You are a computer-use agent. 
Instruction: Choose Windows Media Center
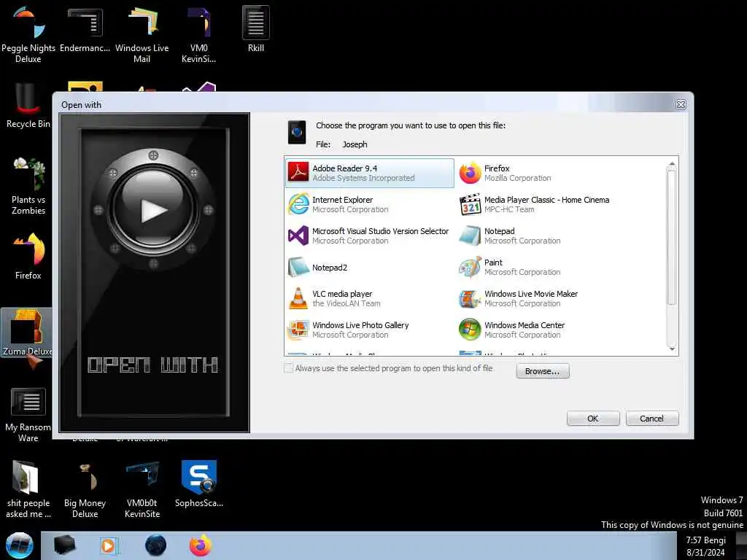click(x=542, y=330)
